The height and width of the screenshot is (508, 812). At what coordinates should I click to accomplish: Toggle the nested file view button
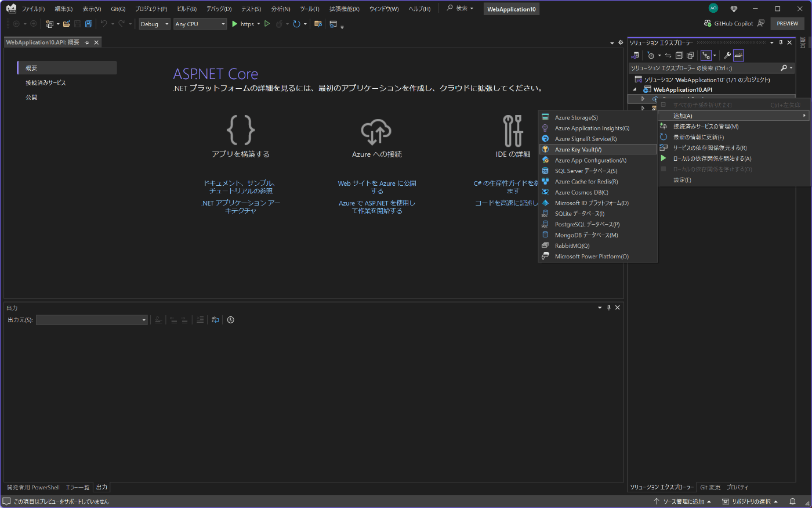tap(706, 55)
